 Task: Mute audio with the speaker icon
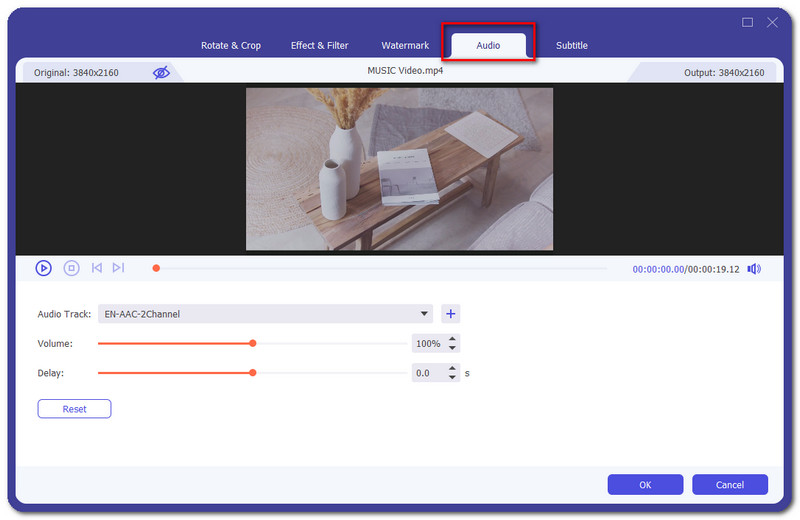point(753,269)
